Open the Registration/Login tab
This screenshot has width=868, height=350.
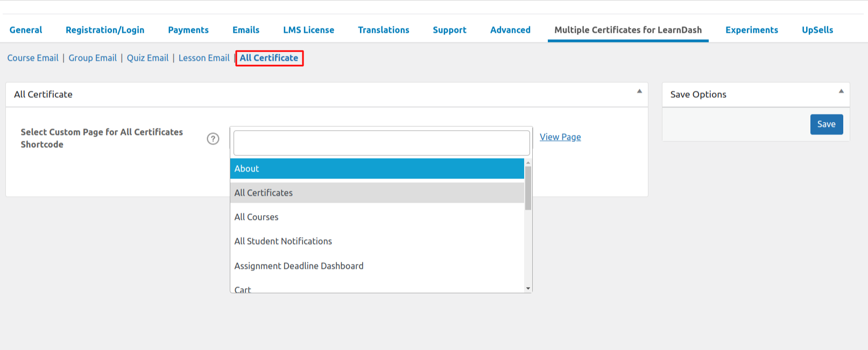point(105,30)
